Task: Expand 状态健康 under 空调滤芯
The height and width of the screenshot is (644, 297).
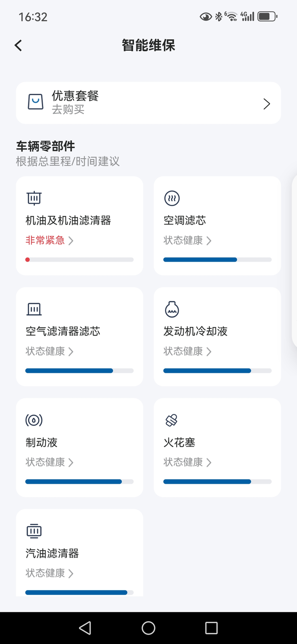Action: point(209,241)
